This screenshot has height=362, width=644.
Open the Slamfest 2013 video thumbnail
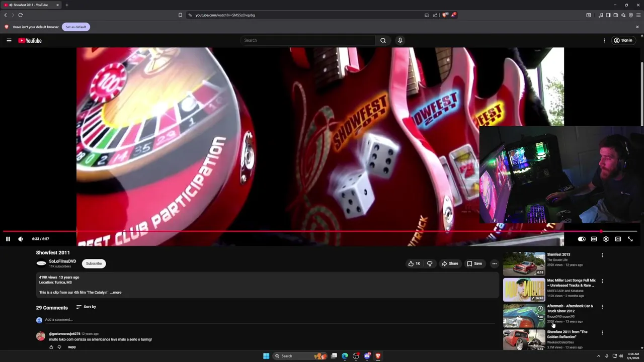(524, 263)
